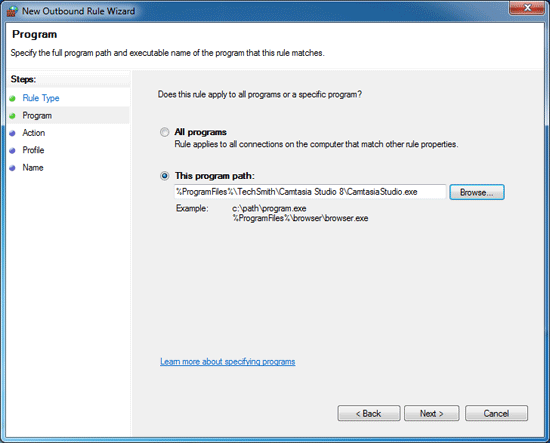The width and height of the screenshot is (550, 443).
Task: Select the This program path radio button
Action: point(164,176)
